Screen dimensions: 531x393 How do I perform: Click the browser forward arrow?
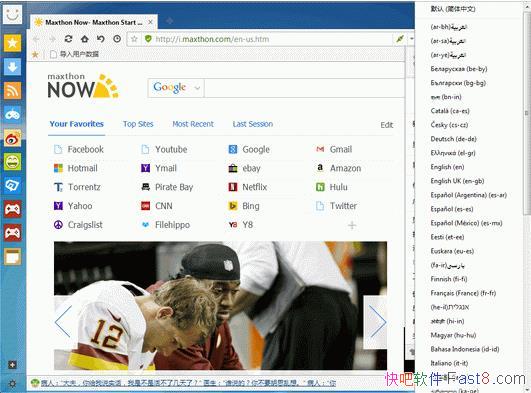52,39
